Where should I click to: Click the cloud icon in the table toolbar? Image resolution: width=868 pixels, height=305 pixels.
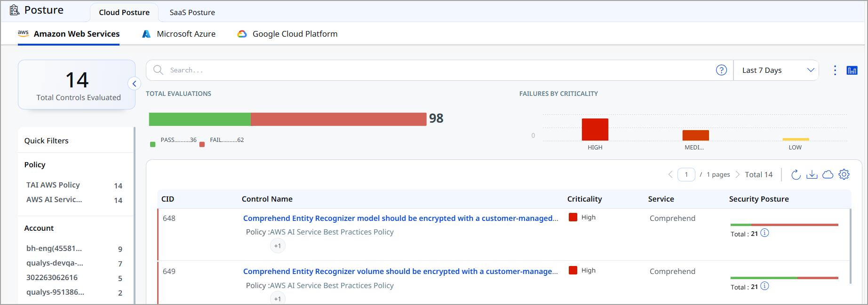pyautogui.click(x=828, y=174)
